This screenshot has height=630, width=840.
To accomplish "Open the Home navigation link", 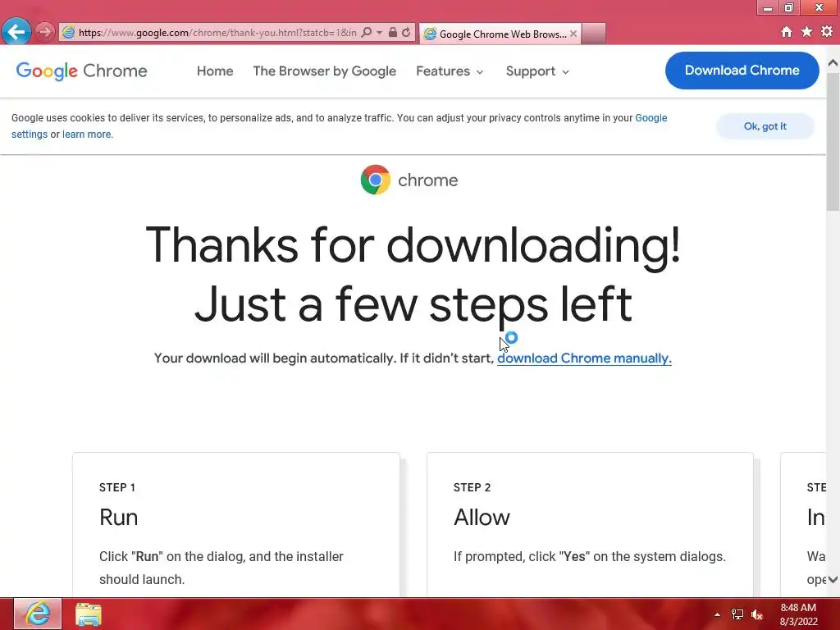I will (x=215, y=71).
